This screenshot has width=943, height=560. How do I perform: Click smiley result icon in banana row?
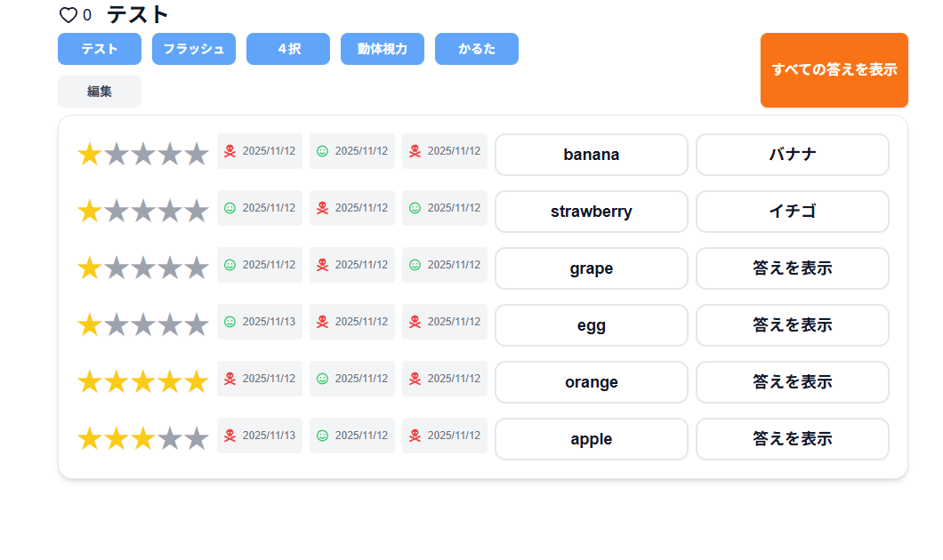322,151
